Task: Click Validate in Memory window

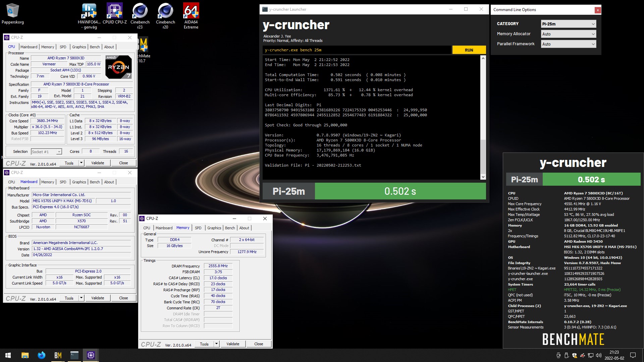Action: click(x=233, y=344)
